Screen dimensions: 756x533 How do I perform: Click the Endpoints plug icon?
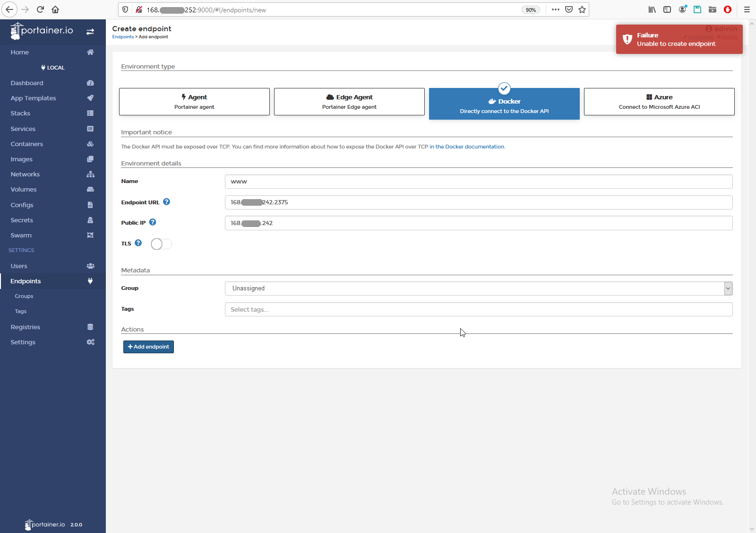pos(90,281)
